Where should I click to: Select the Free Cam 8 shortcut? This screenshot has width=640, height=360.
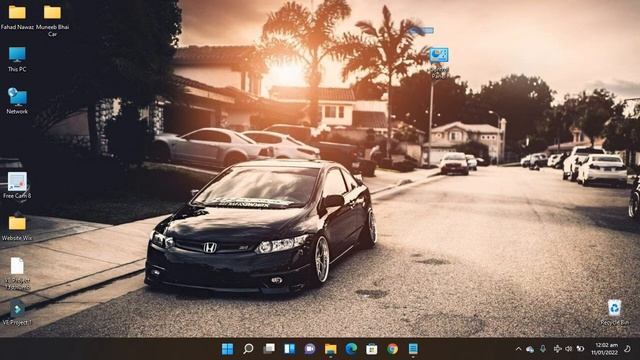point(17,185)
